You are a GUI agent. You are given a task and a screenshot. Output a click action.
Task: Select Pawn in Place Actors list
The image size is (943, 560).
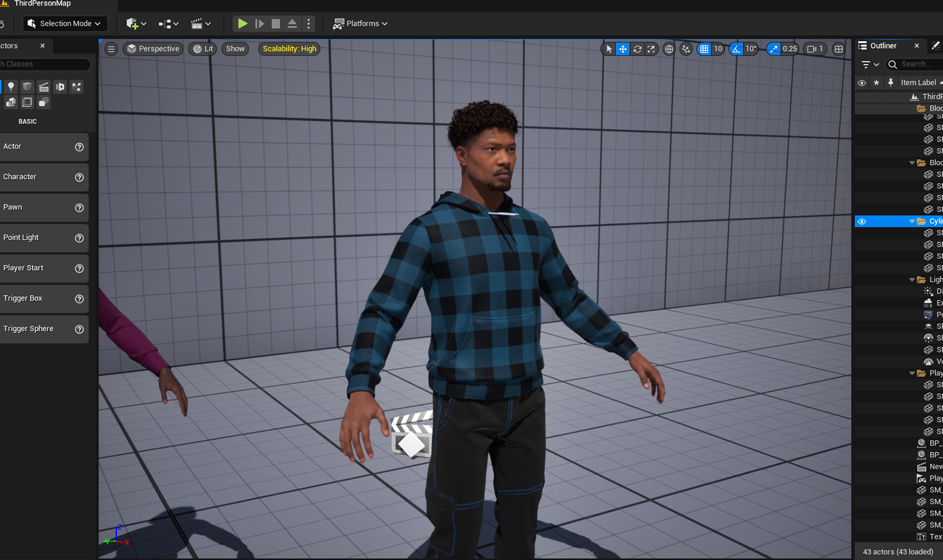pyautogui.click(x=44, y=208)
